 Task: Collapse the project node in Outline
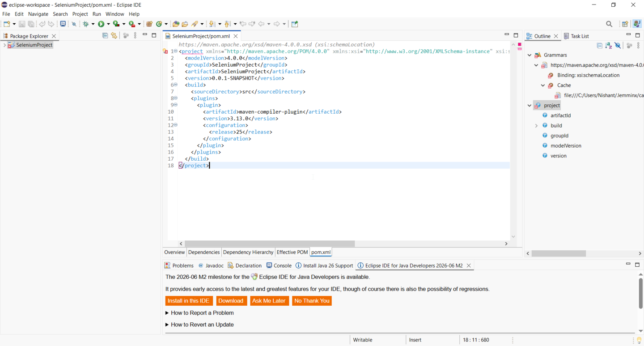point(530,106)
